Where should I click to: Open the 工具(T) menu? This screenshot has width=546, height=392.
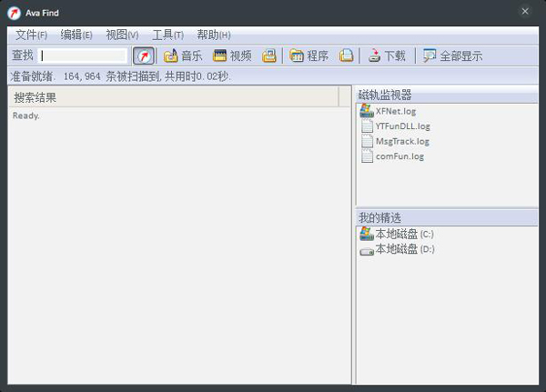coord(167,35)
